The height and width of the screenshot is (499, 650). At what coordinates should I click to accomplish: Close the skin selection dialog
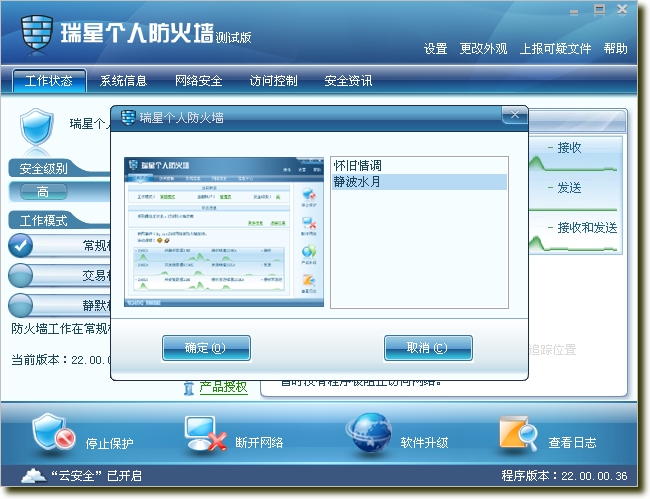515,115
